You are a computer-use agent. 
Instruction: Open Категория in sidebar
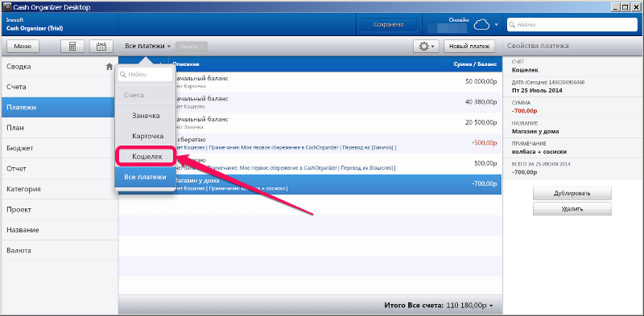[59, 189]
